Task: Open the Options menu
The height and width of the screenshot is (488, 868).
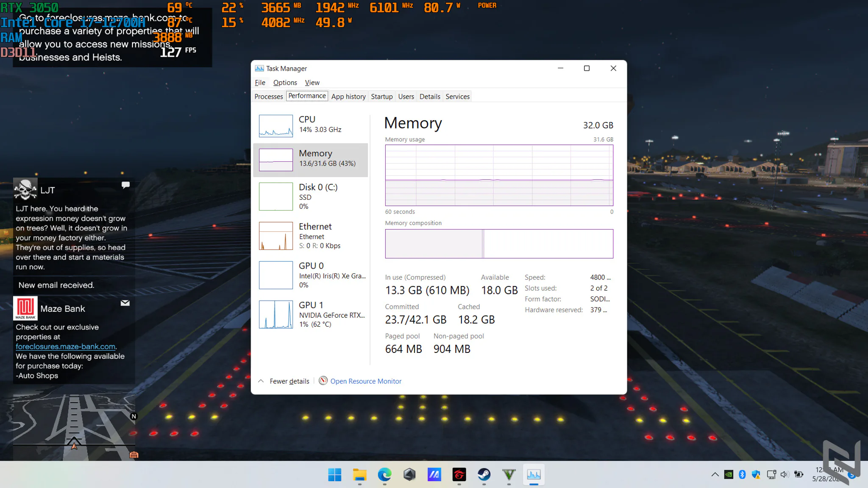Action: tap(285, 83)
